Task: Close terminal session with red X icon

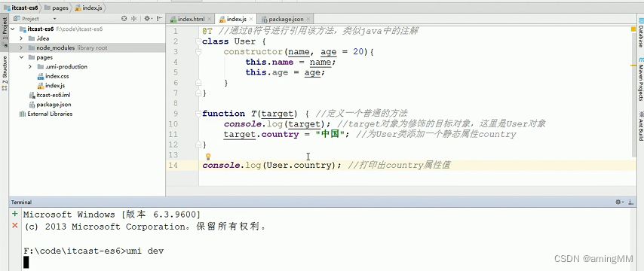Action: point(15,225)
